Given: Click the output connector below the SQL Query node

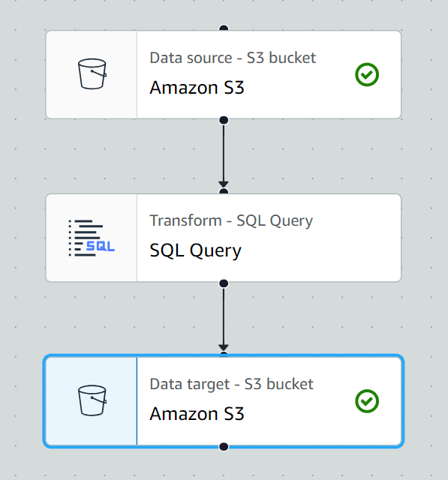Looking at the screenshot, I should pyautogui.click(x=224, y=283).
